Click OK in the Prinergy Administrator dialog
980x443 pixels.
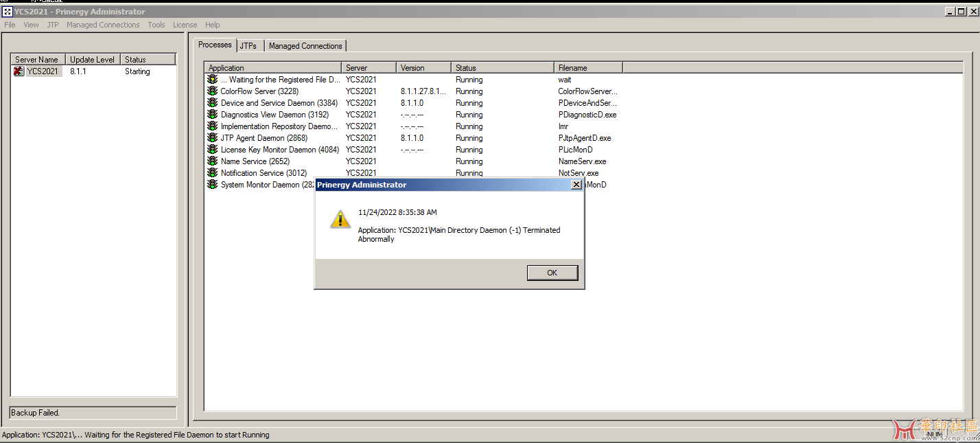[552, 273]
